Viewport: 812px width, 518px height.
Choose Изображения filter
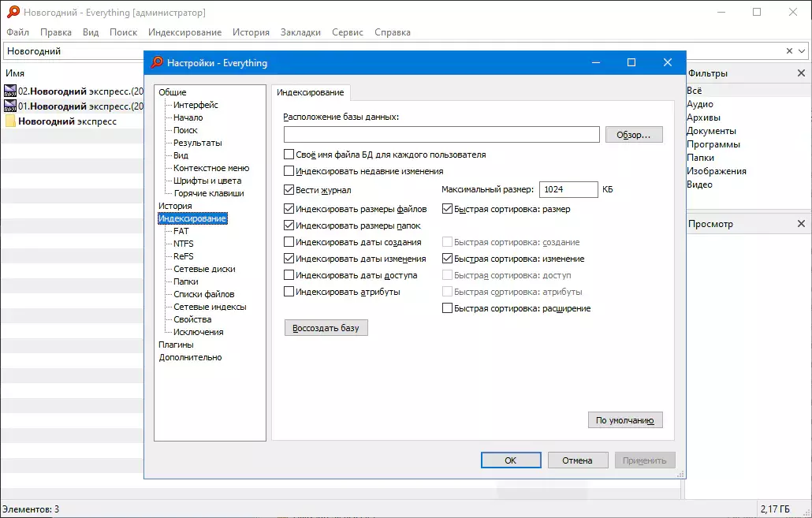[x=716, y=171]
